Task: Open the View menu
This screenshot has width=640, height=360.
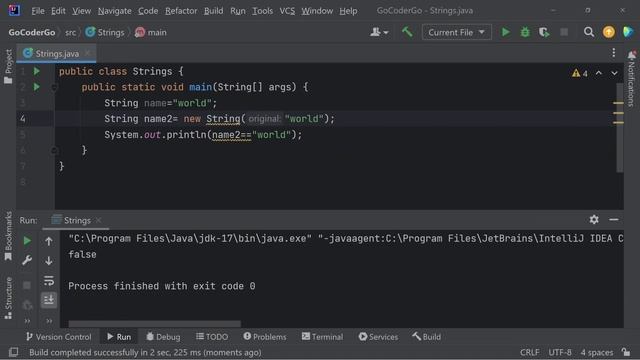Action: click(82, 11)
